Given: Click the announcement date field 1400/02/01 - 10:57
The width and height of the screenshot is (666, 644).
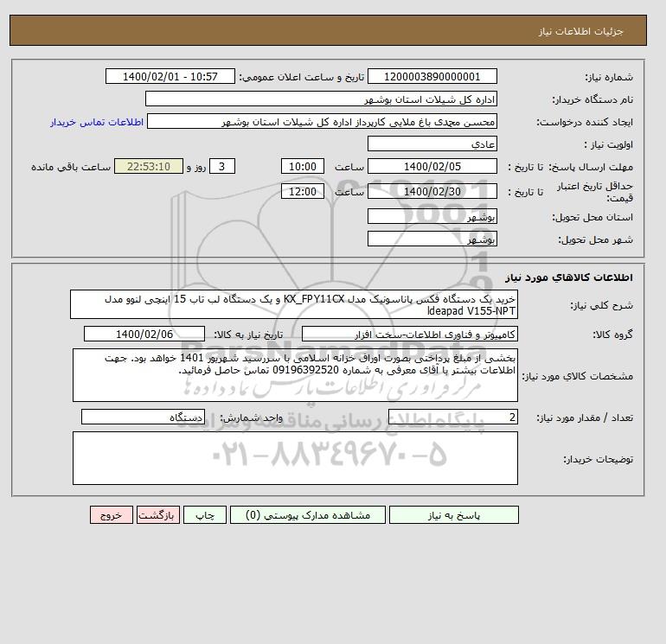Looking at the screenshot, I should [170, 76].
